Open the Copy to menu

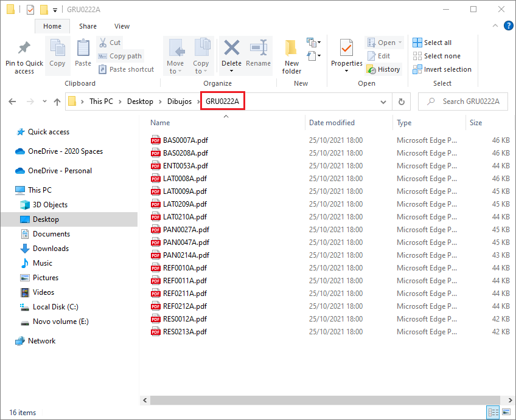[x=201, y=56]
